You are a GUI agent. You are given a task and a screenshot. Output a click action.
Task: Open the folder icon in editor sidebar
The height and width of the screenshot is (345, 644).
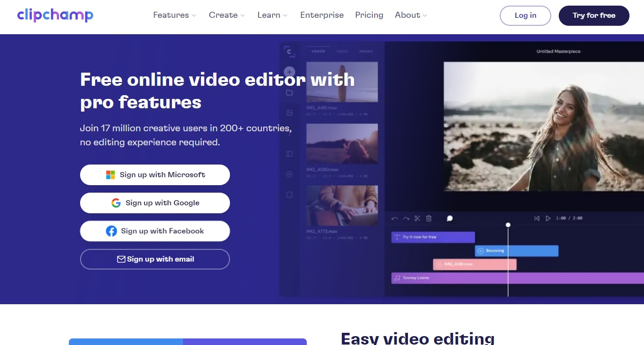289,93
